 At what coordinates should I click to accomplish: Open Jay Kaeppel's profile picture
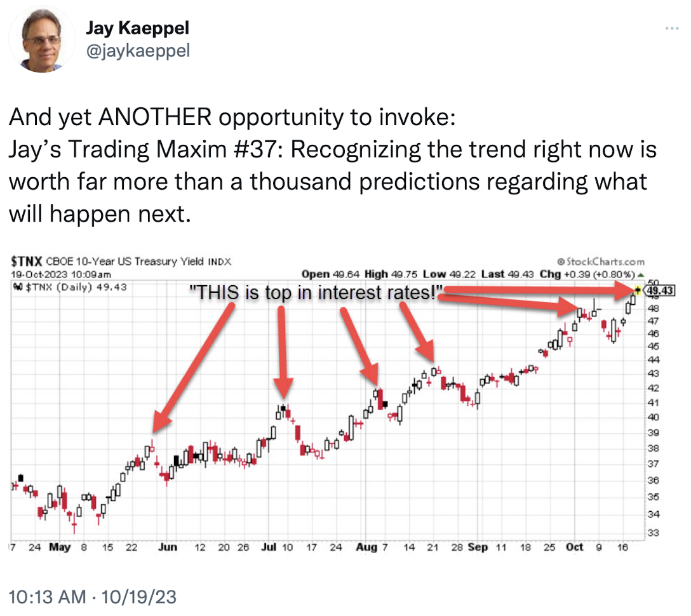(x=42, y=39)
